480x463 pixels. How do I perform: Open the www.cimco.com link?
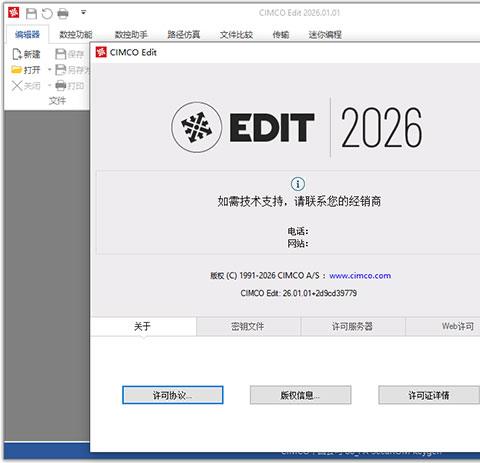coord(360,276)
